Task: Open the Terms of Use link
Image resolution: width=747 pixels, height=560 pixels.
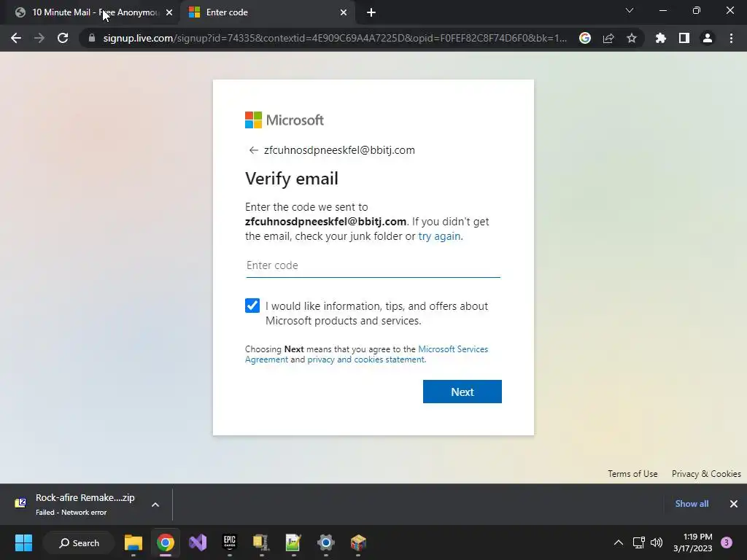Action: [x=632, y=474]
